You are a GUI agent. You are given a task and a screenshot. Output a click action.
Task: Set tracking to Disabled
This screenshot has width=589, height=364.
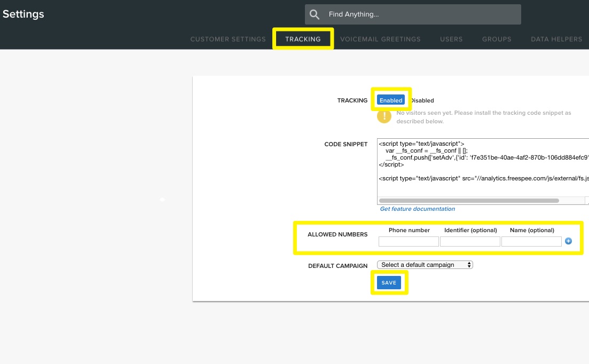click(422, 100)
